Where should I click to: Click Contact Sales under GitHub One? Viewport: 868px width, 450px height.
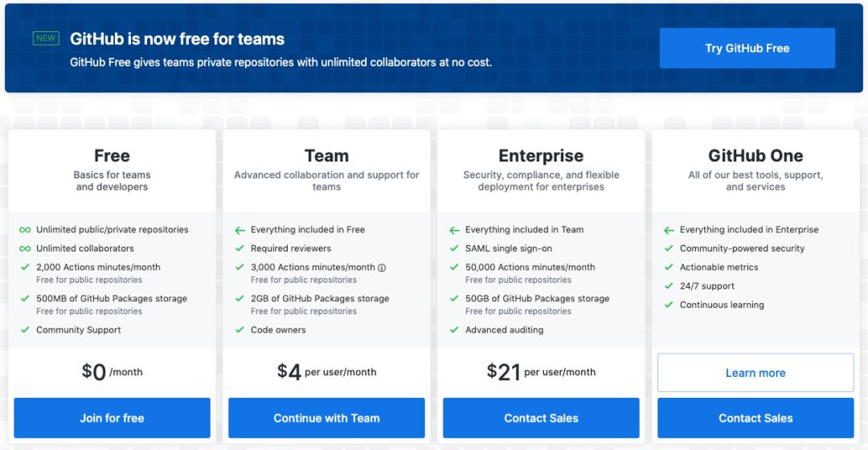(755, 418)
